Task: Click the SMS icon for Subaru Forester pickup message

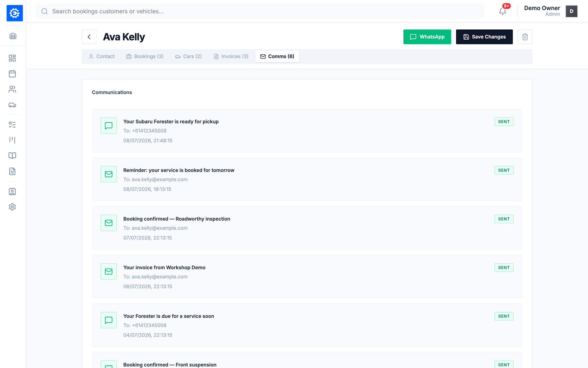Action: click(108, 126)
